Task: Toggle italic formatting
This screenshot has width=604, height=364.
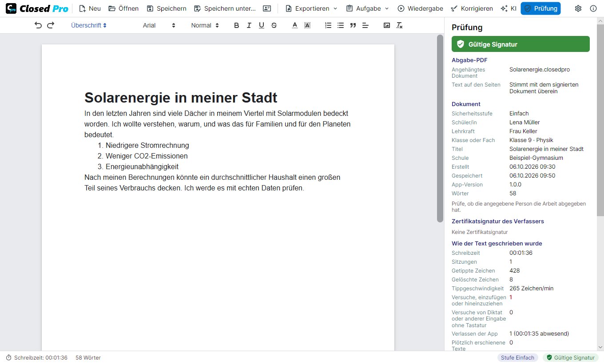Action: pos(249,25)
